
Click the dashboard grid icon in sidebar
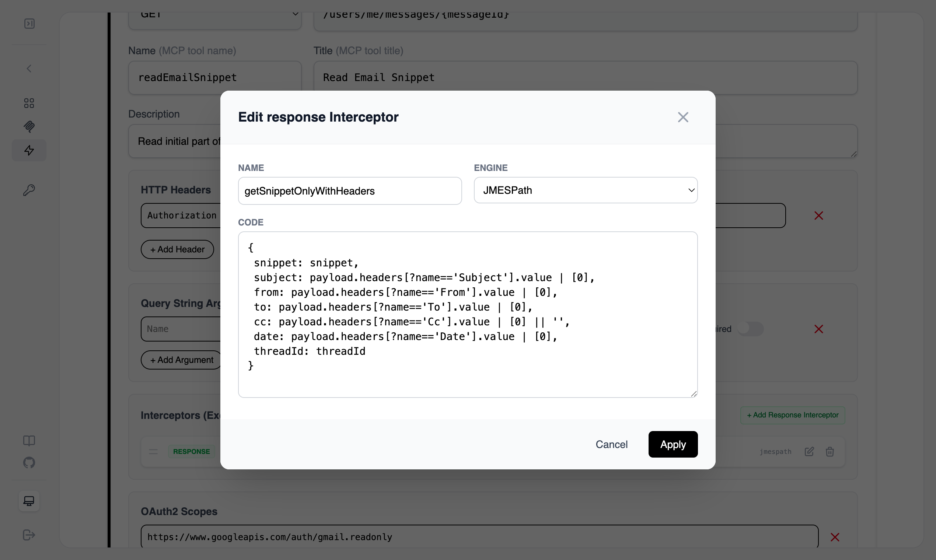coord(29,103)
